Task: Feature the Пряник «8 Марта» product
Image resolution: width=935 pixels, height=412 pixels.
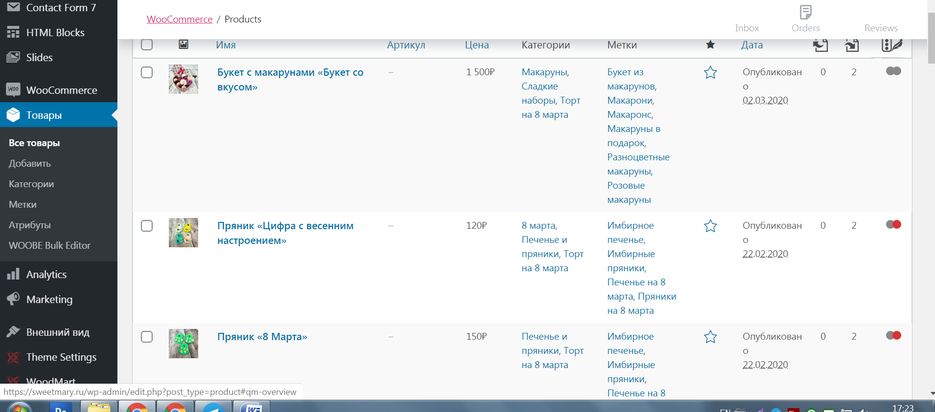Action: click(710, 337)
